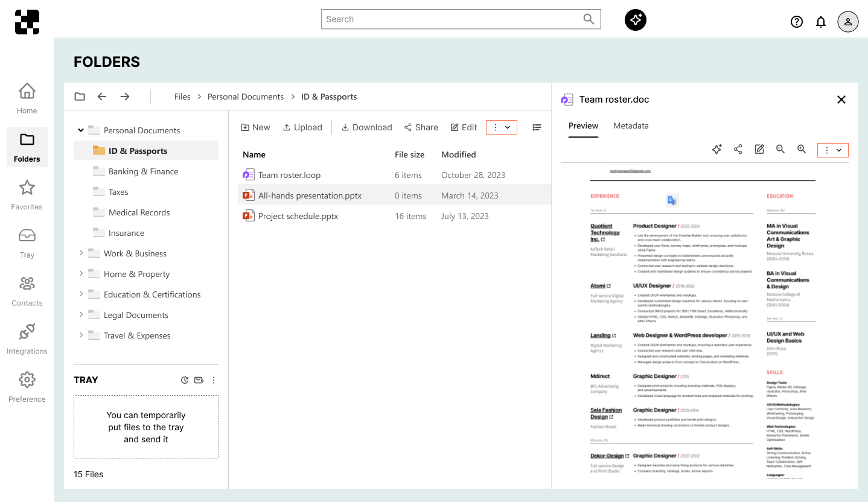Viewport: 868px width, 502px height.
Task: Open preview panel more options dropdown
Action: (832, 150)
